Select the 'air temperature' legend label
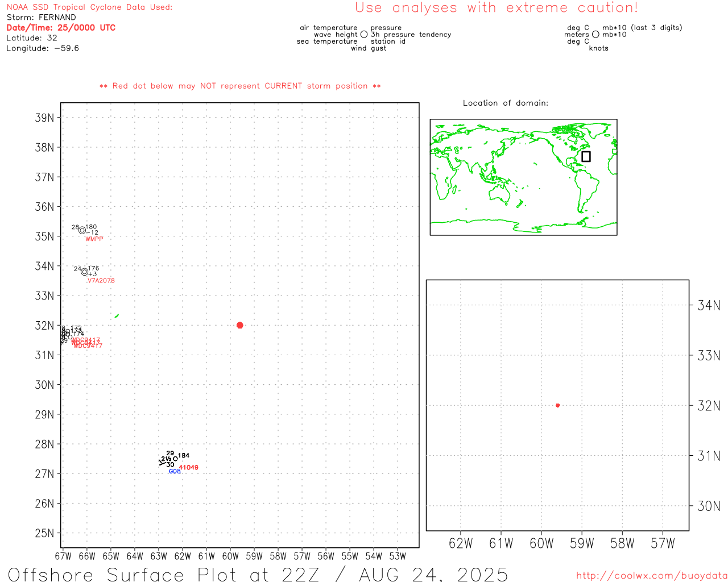 pos(329,28)
